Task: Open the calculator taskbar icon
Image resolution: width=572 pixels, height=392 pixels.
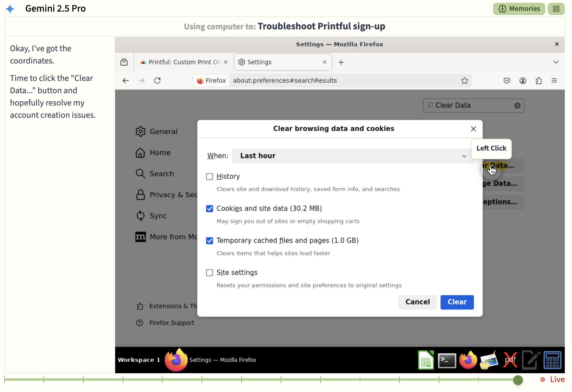Action: pyautogui.click(x=552, y=360)
